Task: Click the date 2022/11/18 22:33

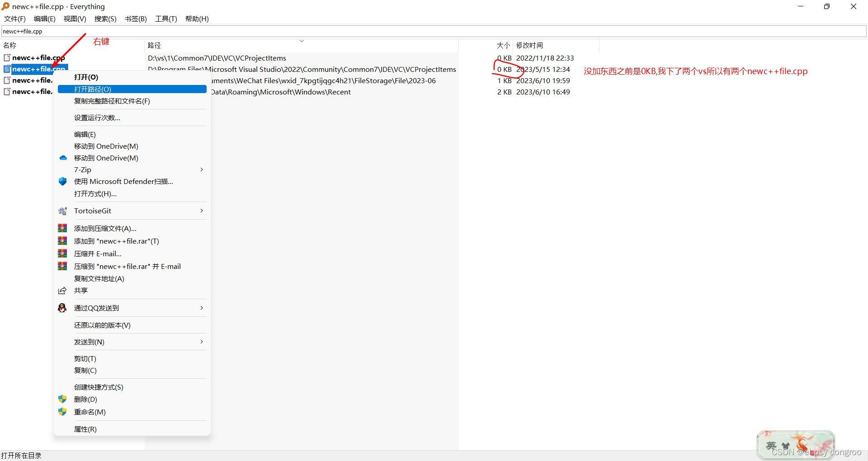Action: tap(545, 58)
